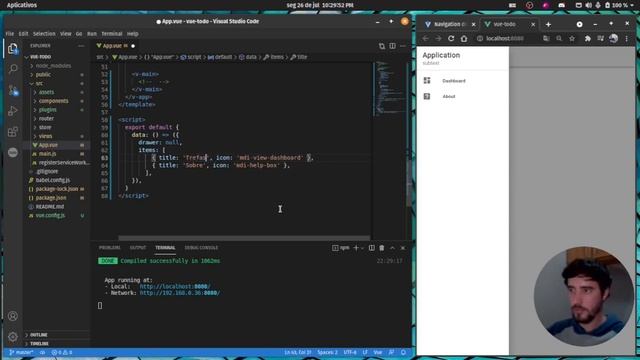Open the Source Control view
This screenshot has height=360, width=640.
click(13, 90)
